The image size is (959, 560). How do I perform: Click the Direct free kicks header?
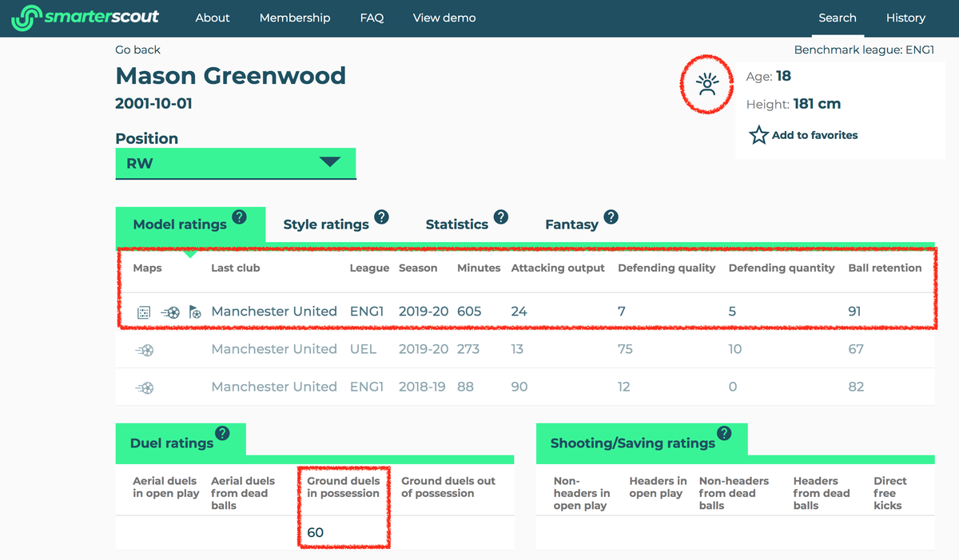tap(890, 493)
